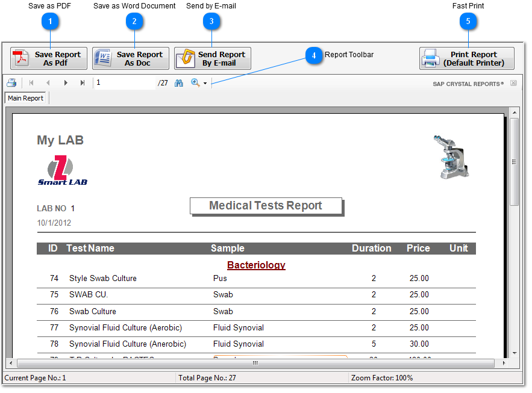
Task: Click the horizontal scrollbar left arrow
Action: (x=10, y=364)
